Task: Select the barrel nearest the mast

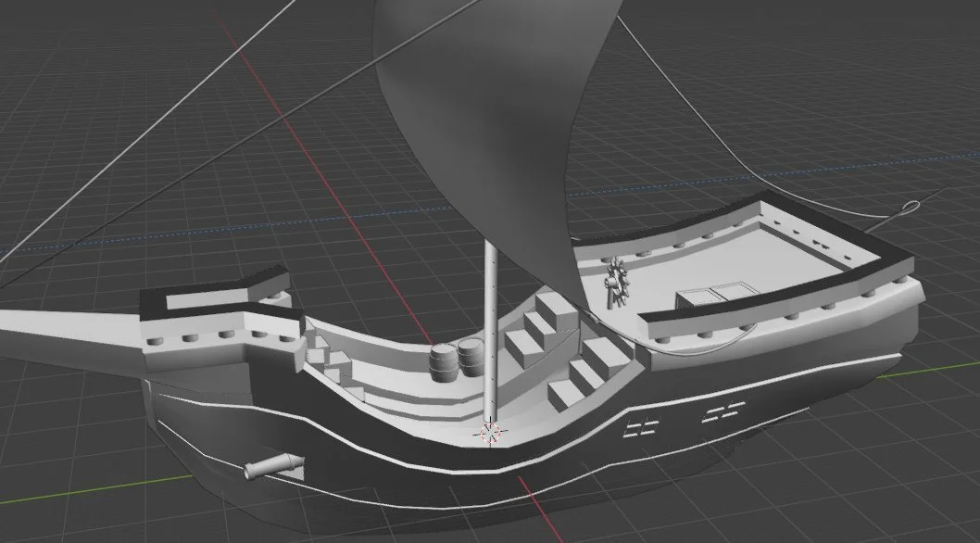Action: 471,357
